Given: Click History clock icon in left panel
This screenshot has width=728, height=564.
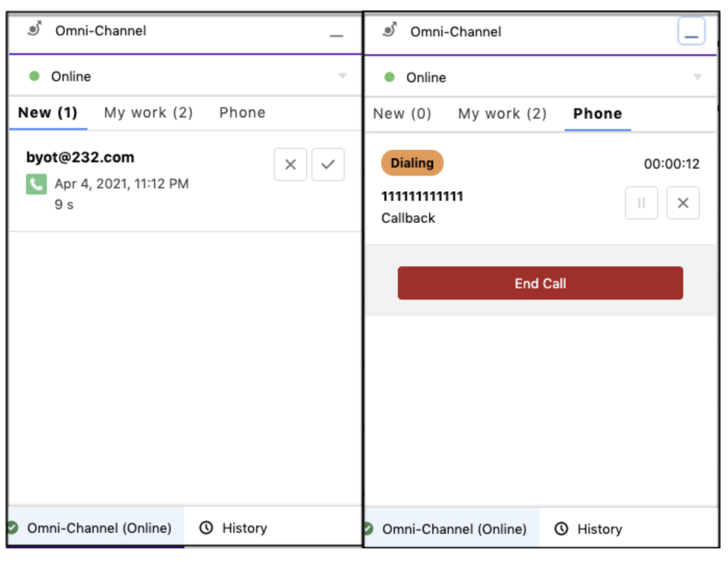Looking at the screenshot, I should [206, 528].
